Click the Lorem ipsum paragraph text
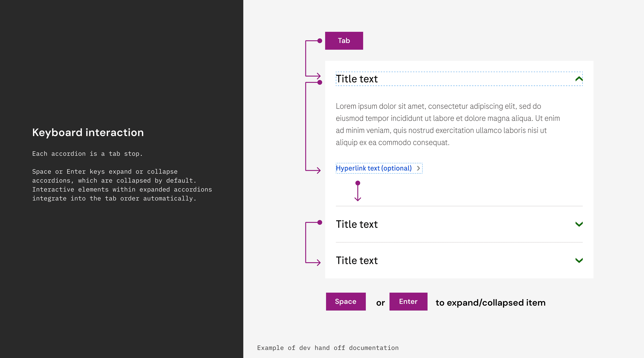The height and width of the screenshot is (358, 644). (447, 124)
